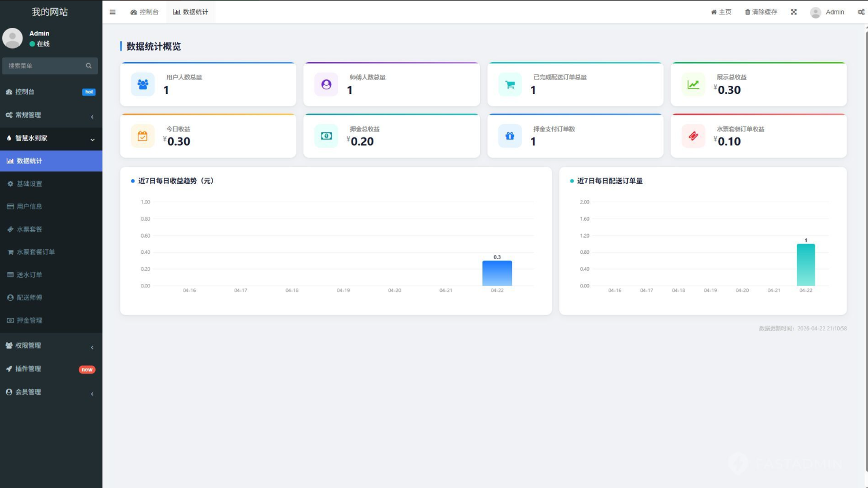
Task: Toggle fullscreen icon in top bar
Action: click(794, 12)
